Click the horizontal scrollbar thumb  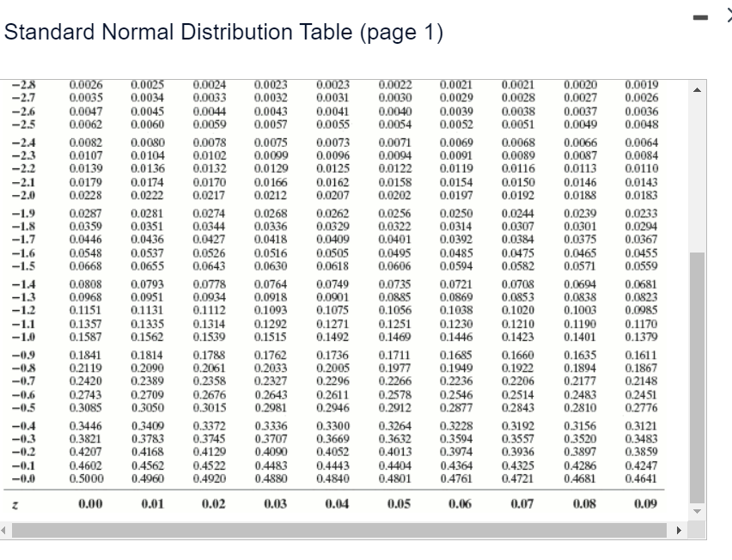click(339, 531)
